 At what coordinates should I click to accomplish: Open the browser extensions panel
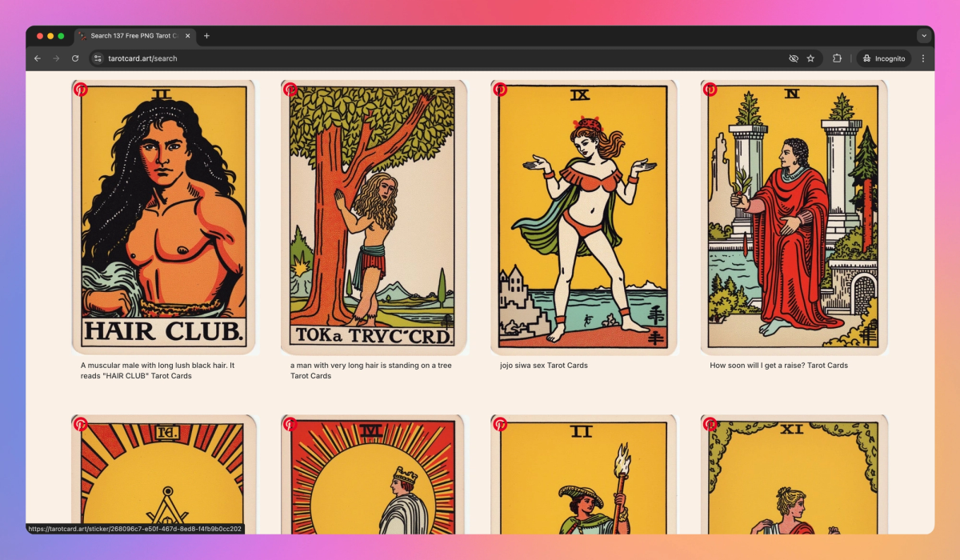[836, 58]
